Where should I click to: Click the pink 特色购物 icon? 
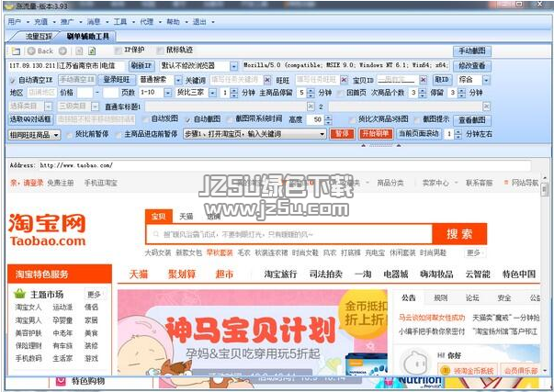[x=61, y=381]
